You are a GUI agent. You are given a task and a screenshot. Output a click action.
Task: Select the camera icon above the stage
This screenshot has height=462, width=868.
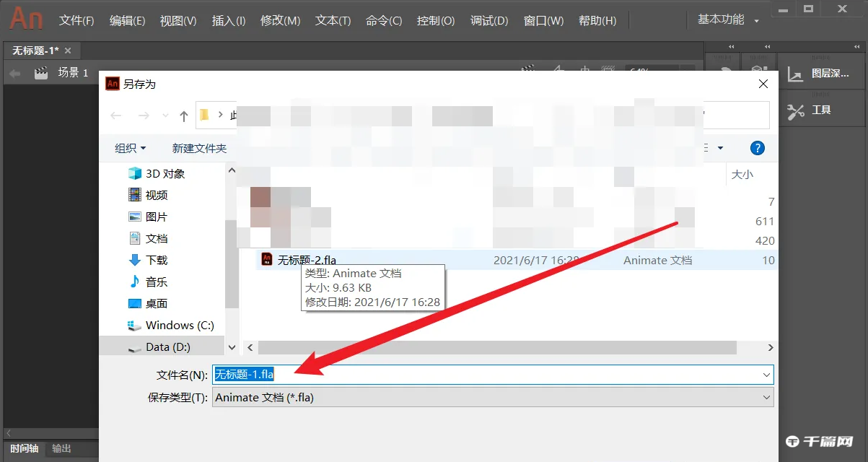click(527, 69)
